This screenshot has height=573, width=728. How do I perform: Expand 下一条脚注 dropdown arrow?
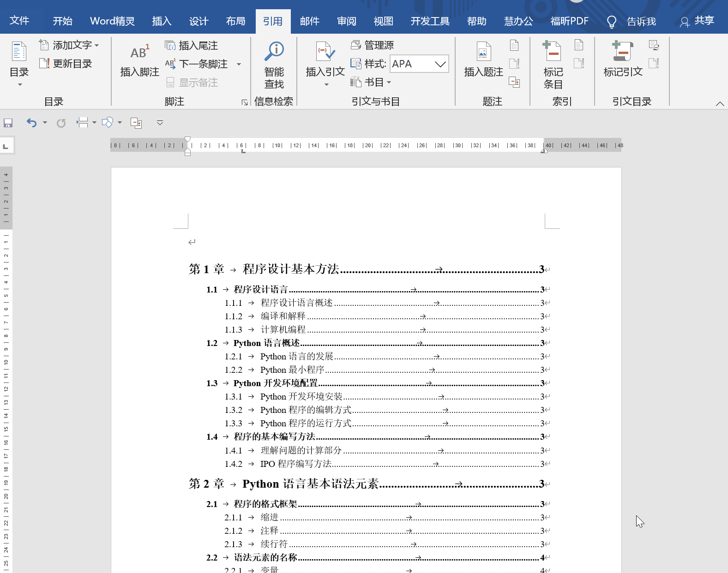(239, 64)
